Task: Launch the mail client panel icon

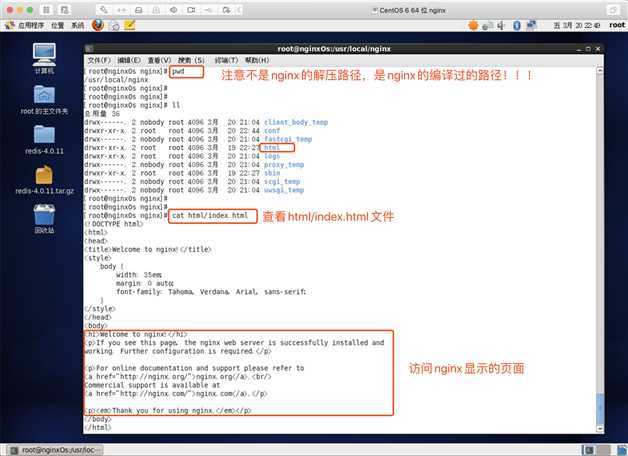Action: click(x=114, y=26)
